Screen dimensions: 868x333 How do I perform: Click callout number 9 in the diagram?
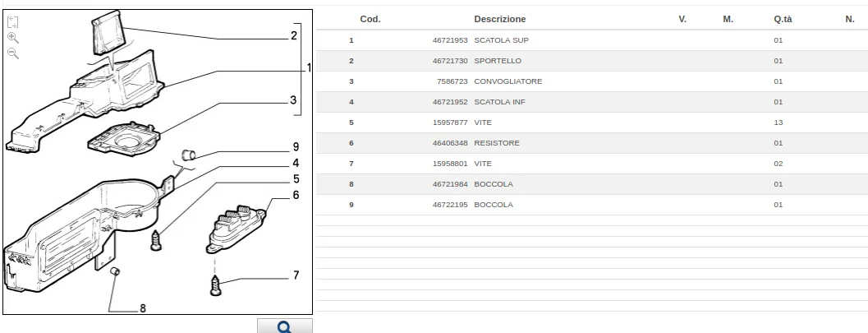click(296, 147)
